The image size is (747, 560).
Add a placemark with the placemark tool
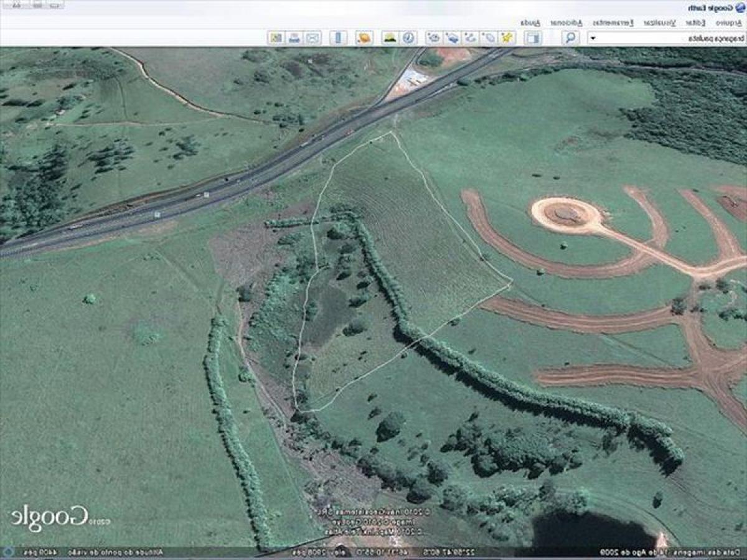coord(505,36)
